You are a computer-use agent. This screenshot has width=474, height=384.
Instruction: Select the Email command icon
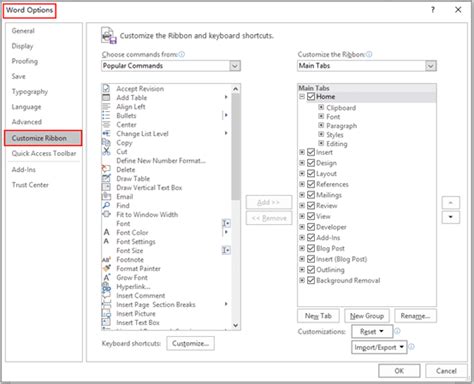(106, 196)
